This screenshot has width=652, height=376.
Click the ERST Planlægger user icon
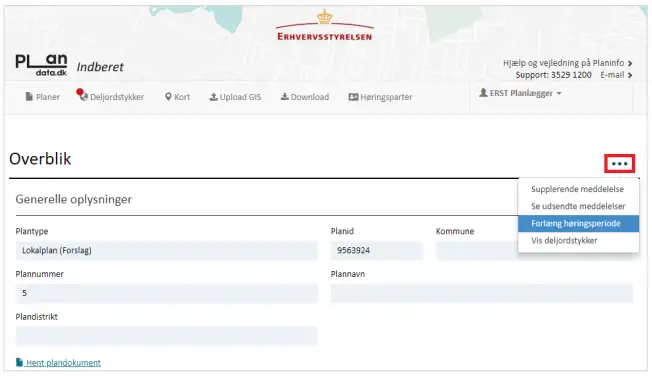[483, 93]
